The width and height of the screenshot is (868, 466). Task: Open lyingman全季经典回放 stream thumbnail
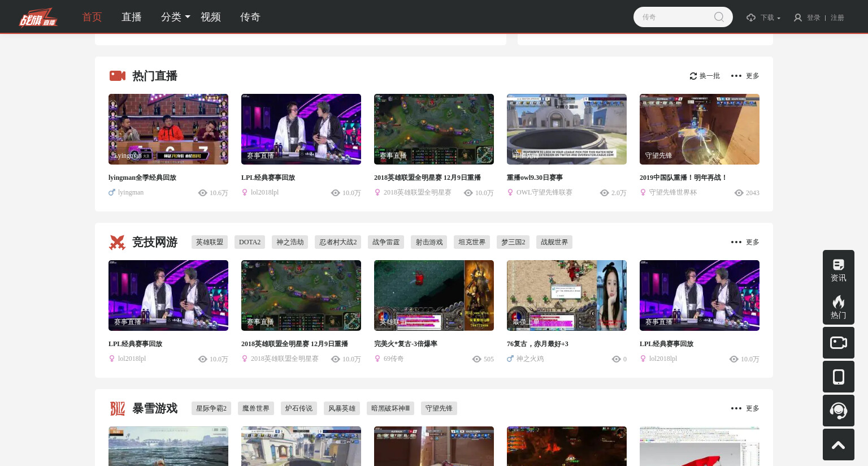[168, 129]
